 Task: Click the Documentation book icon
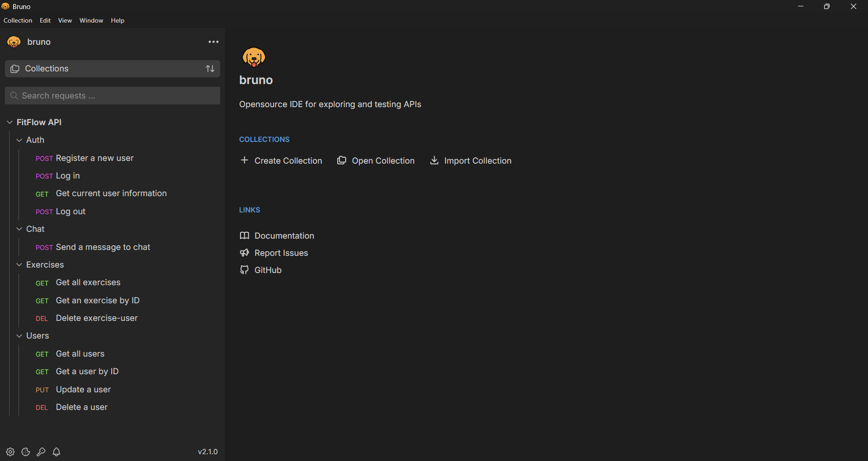245,235
